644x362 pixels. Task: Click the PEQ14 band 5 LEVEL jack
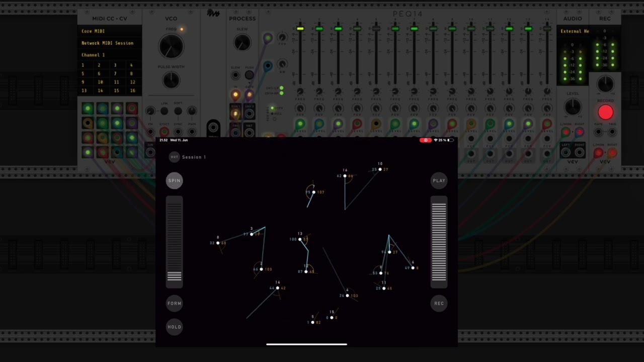tap(376, 124)
